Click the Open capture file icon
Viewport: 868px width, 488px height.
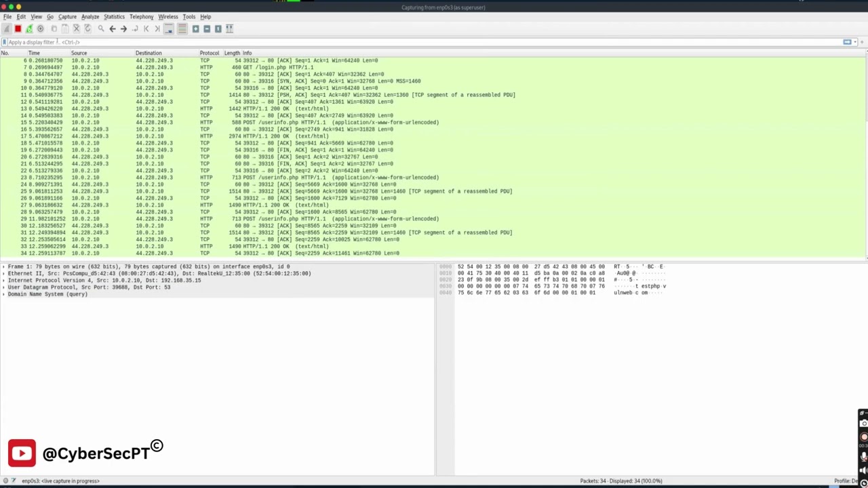(54, 28)
